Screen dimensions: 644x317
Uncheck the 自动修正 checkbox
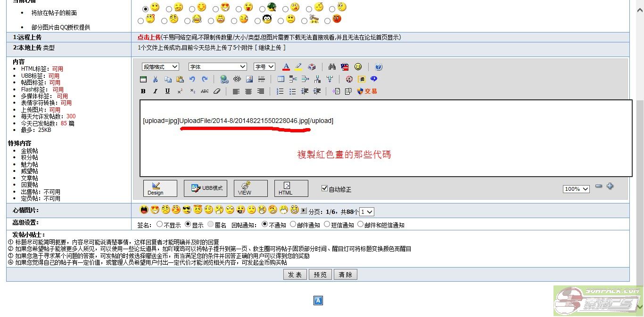(x=324, y=188)
